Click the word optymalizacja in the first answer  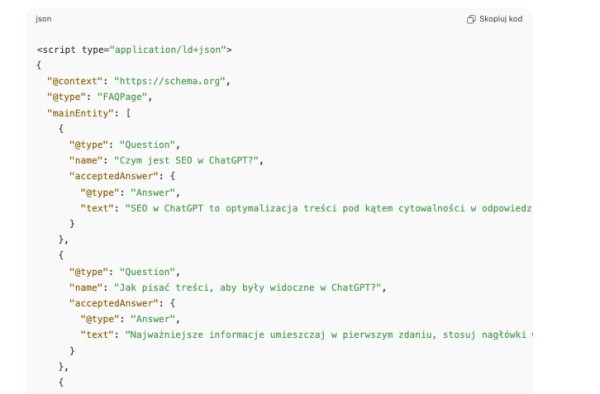pyautogui.click(x=262, y=208)
